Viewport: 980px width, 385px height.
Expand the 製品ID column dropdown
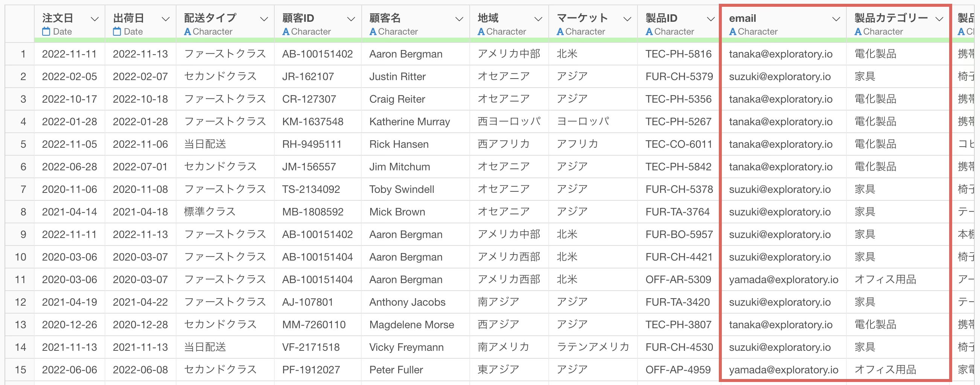710,19
